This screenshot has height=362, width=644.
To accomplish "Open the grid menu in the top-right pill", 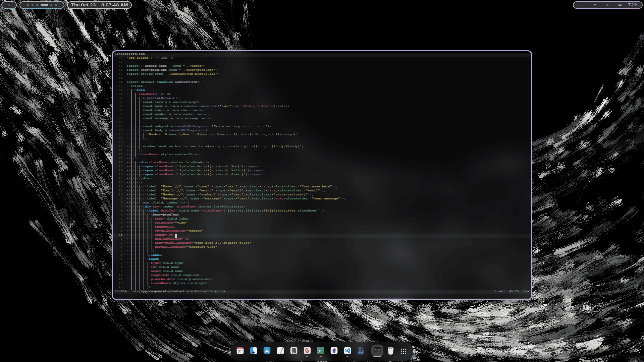I will (x=582, y=5).
